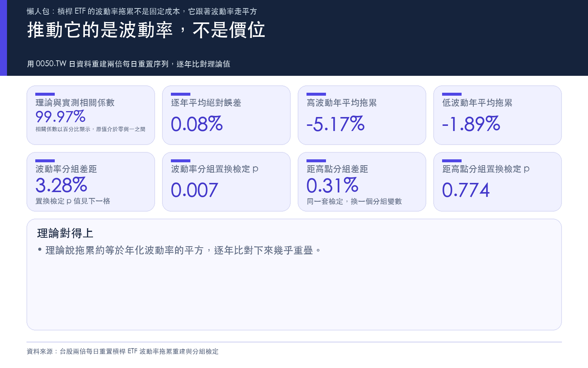588x368 pixels.
Task: Click the value 3.28%
Action: pyautogui.click(x=61, y=185)
